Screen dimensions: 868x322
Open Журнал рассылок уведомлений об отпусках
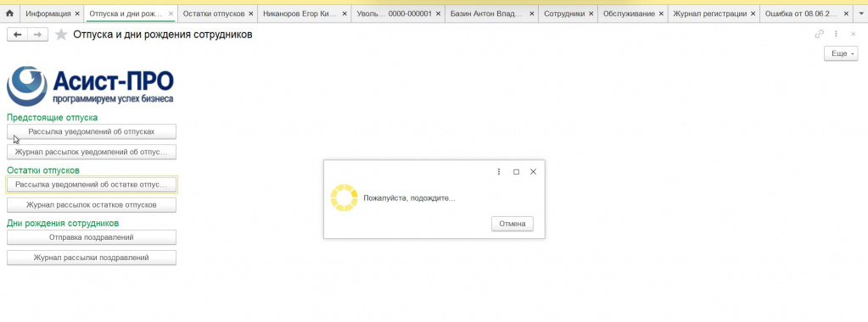(x=92, y=152)
